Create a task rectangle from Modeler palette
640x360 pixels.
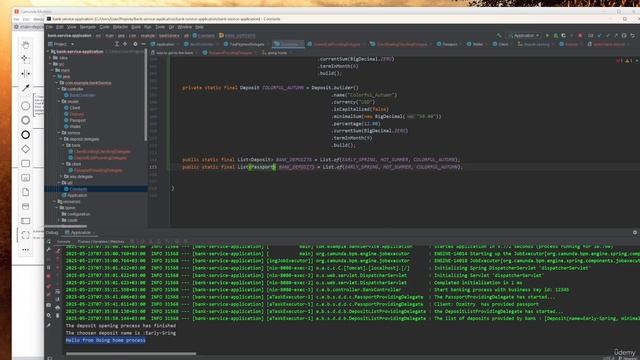coord(25,164)
